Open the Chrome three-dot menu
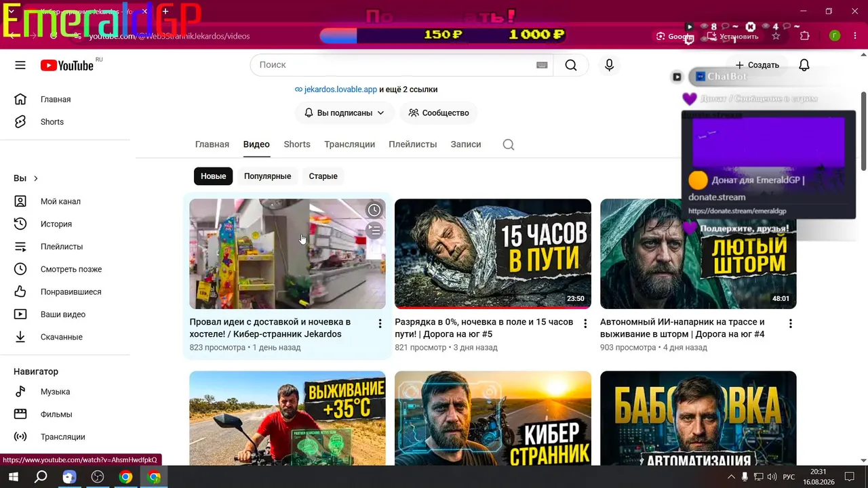Screen dimensions: 868x488 point(856,36)
